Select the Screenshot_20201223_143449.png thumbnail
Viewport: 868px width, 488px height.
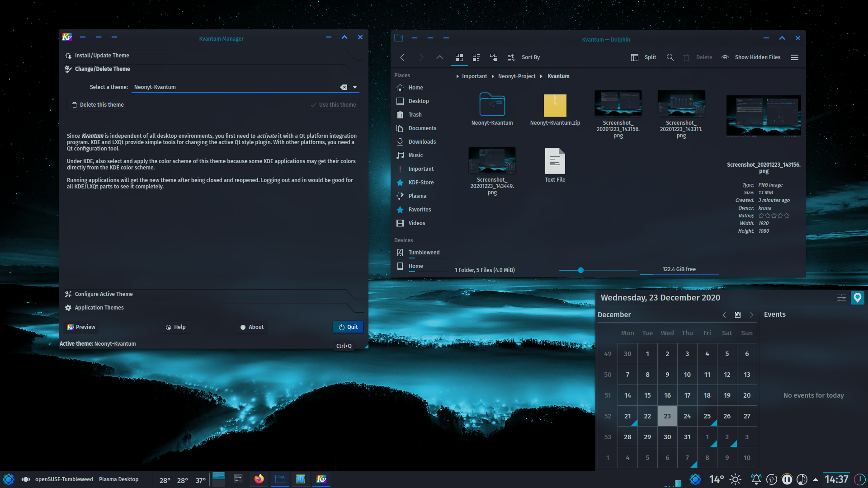[492, 171]
